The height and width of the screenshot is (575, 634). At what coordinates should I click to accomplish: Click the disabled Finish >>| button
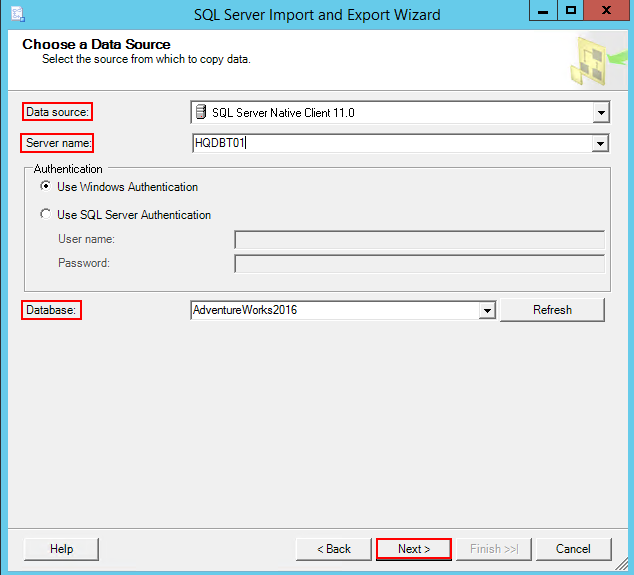pyautogui.click(x=494, y=549)
